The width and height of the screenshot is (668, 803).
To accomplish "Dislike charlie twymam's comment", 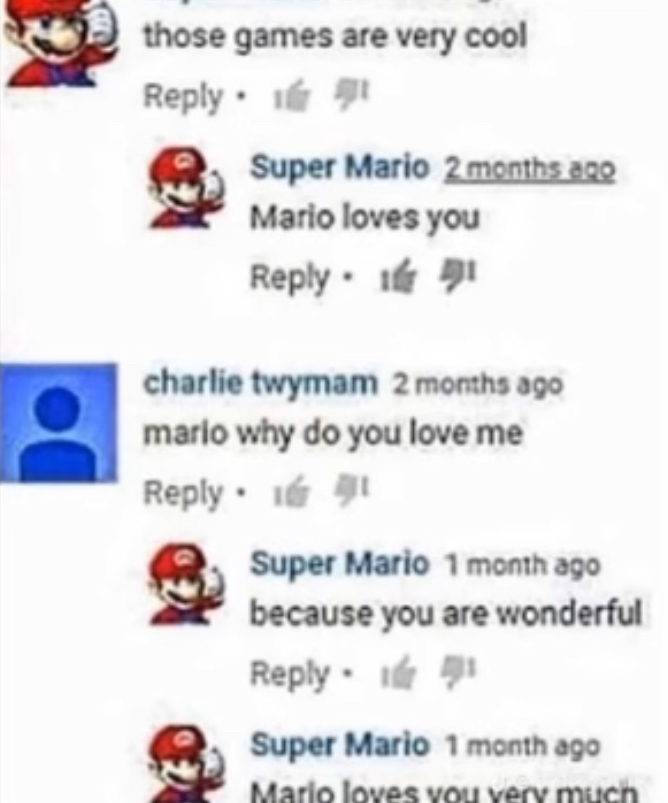I will (x=351, y=492).
